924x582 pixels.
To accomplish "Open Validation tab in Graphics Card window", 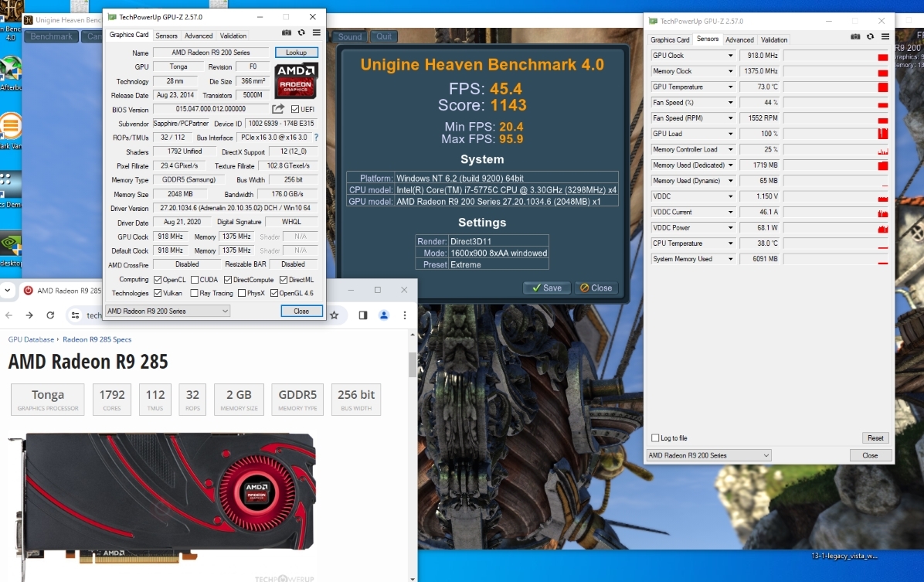I will click(233, 36).
